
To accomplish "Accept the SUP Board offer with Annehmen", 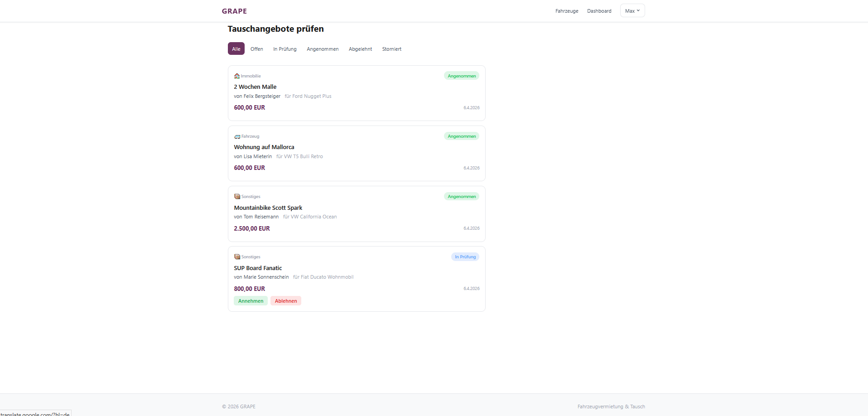I will click(x=251, y=301).
